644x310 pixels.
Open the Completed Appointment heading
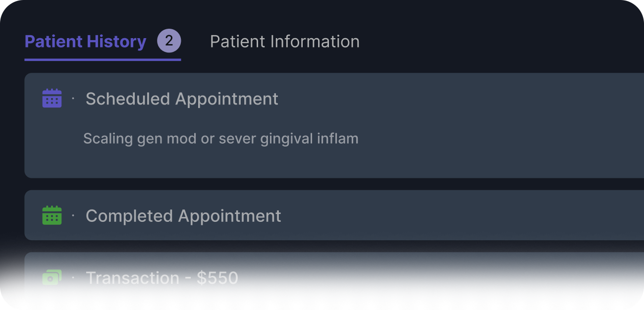pos(183,216)
